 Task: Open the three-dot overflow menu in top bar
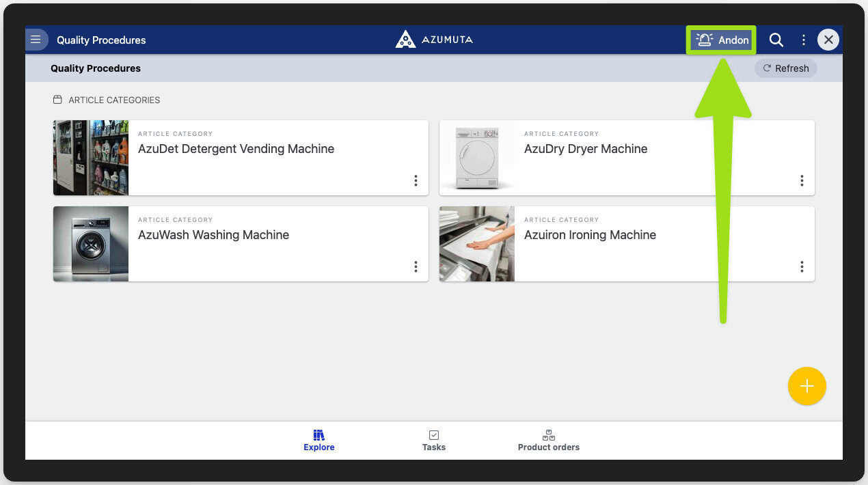[x=803, y=40]
